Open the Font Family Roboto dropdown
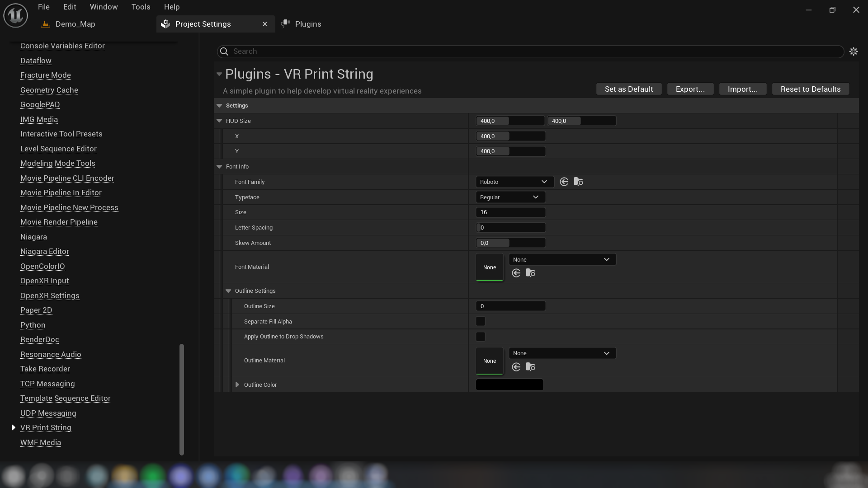Image resolution: width=868 pixels, height=488 pixels. (514, 182)
